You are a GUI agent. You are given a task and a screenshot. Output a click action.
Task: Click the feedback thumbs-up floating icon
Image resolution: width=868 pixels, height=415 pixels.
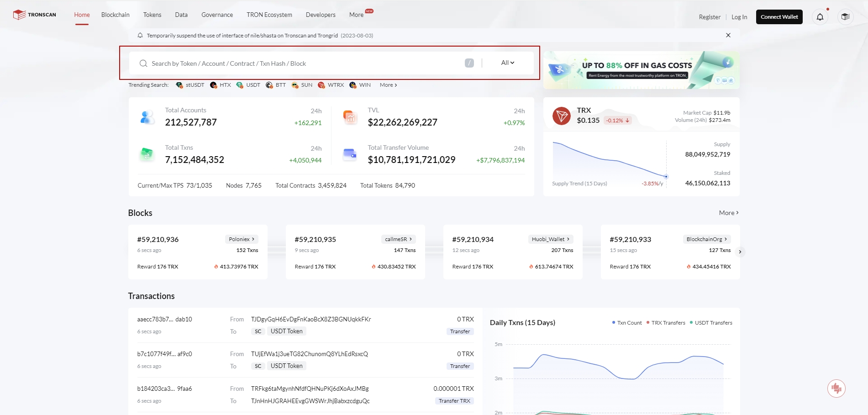(836, 389)
